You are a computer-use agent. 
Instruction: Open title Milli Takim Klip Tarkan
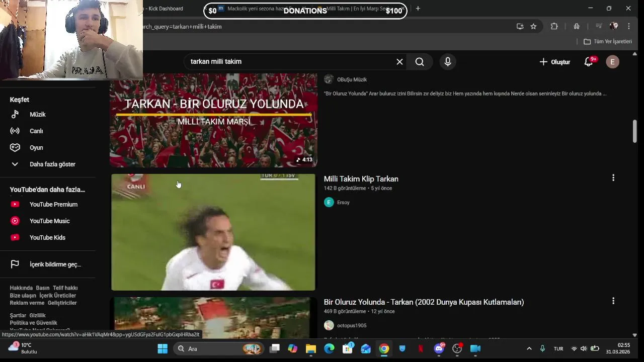[x=361, y=179]
